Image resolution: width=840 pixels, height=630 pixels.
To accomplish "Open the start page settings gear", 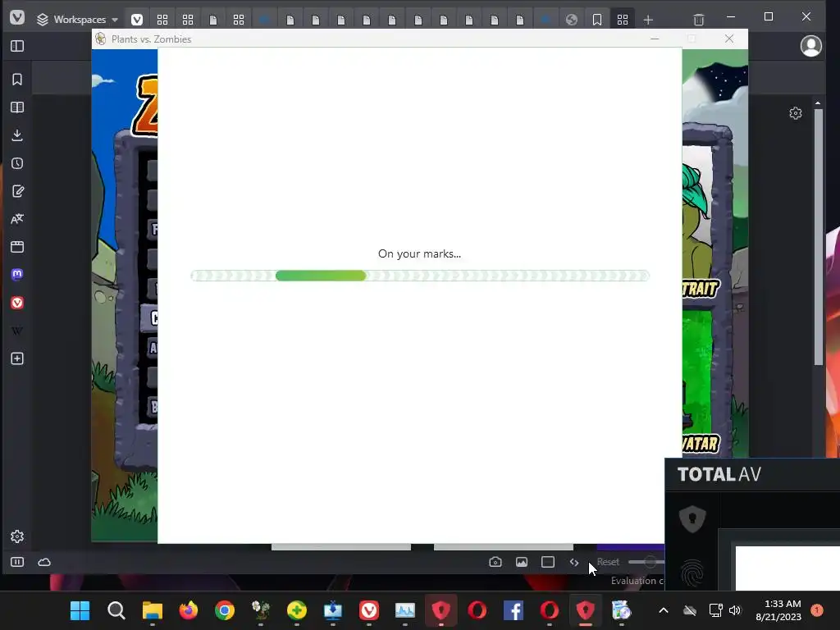I will point(796,113).
